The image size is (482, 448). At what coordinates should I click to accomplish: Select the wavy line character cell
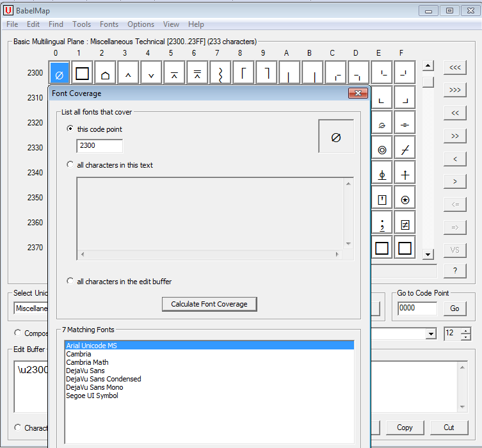220,73
